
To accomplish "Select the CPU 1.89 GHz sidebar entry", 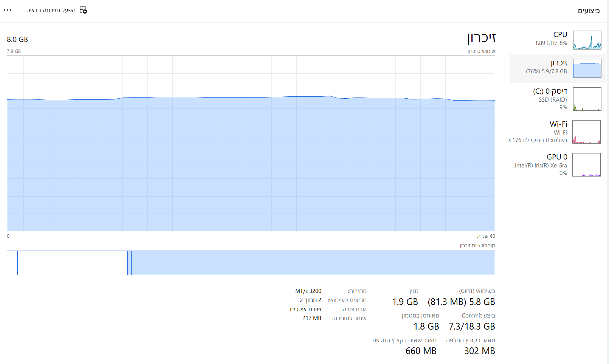I will click(x=551, y=39).
